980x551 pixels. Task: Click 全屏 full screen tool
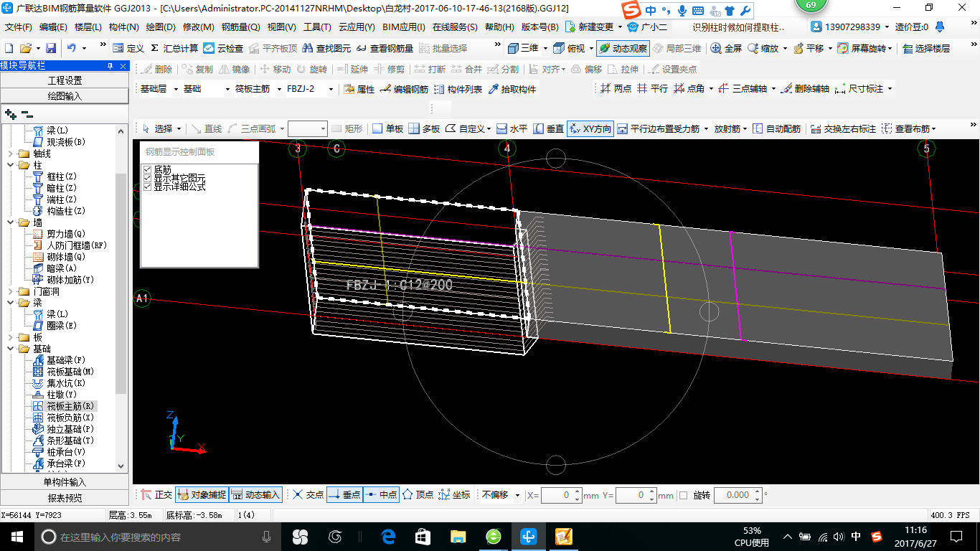726,48
